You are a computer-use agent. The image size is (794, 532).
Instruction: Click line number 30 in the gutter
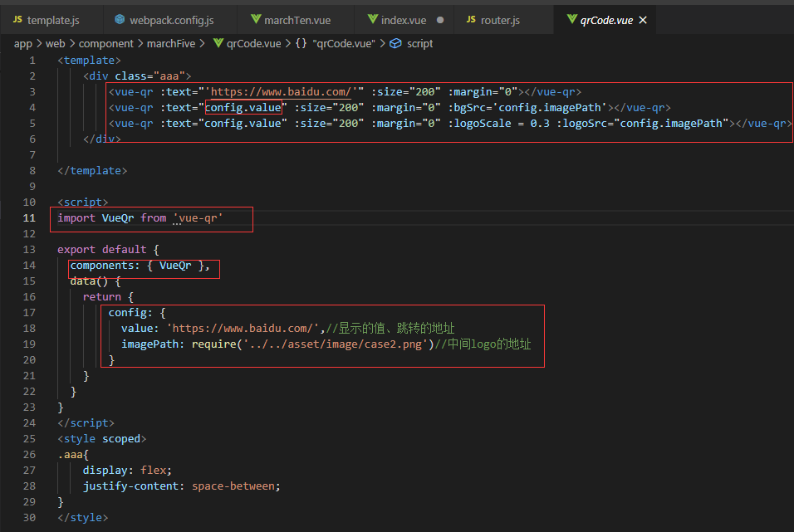tap(29, 518)
